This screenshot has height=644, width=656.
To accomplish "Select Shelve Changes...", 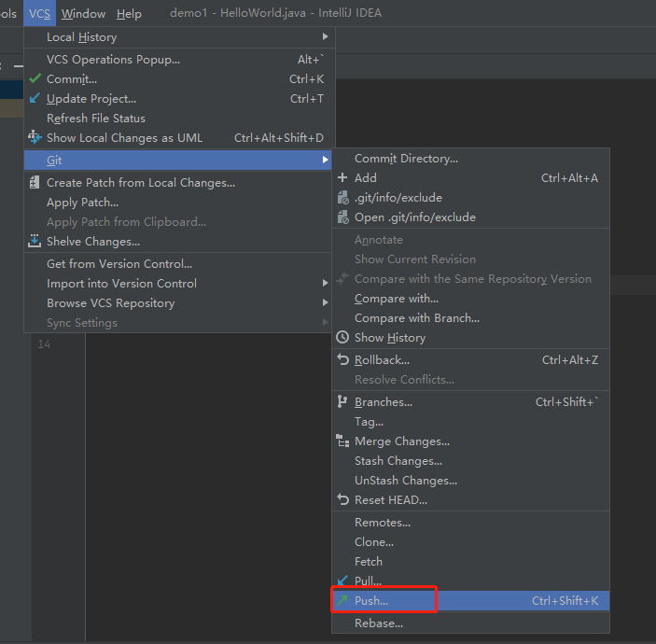I will click(179, 242).
